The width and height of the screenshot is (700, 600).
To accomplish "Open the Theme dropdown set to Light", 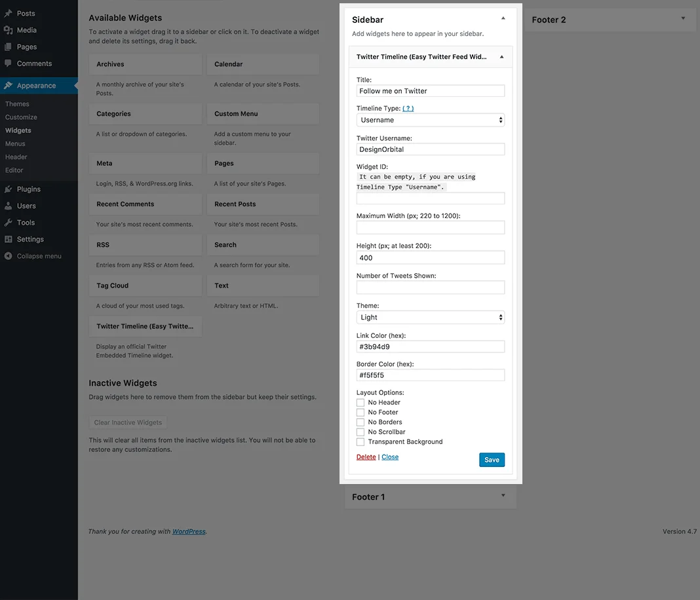I will pos(431,317).
